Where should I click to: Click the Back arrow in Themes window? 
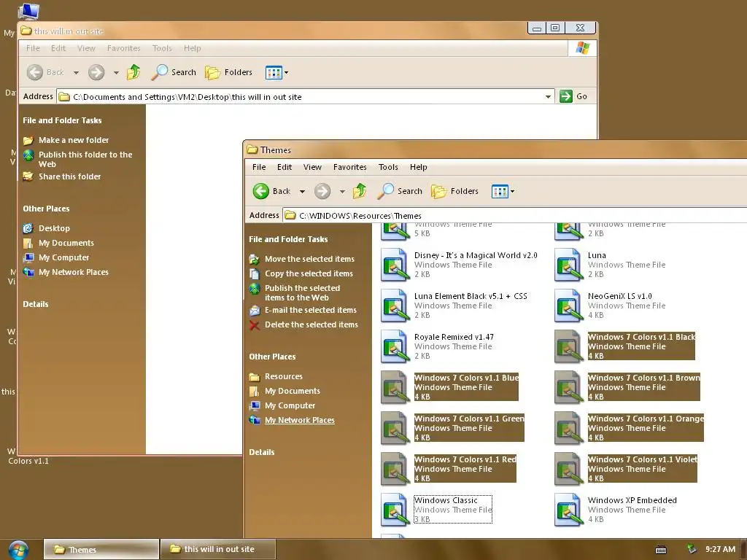[261, 191]
